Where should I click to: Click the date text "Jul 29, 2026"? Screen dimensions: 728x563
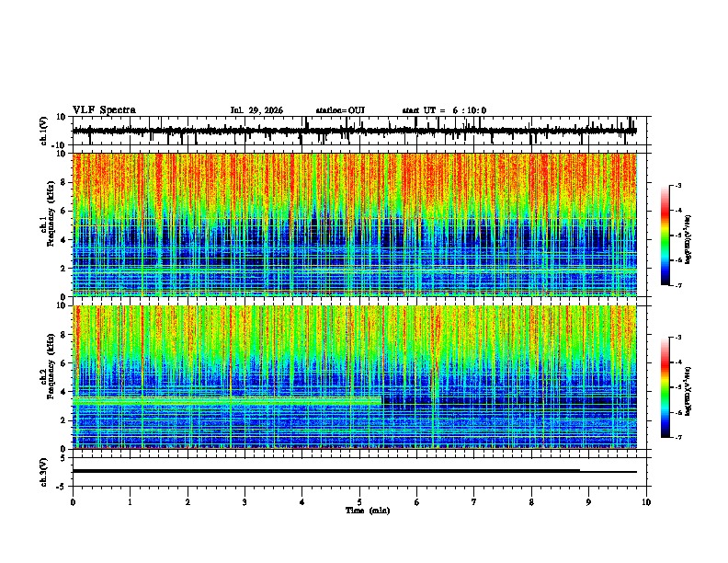[256, 110]
